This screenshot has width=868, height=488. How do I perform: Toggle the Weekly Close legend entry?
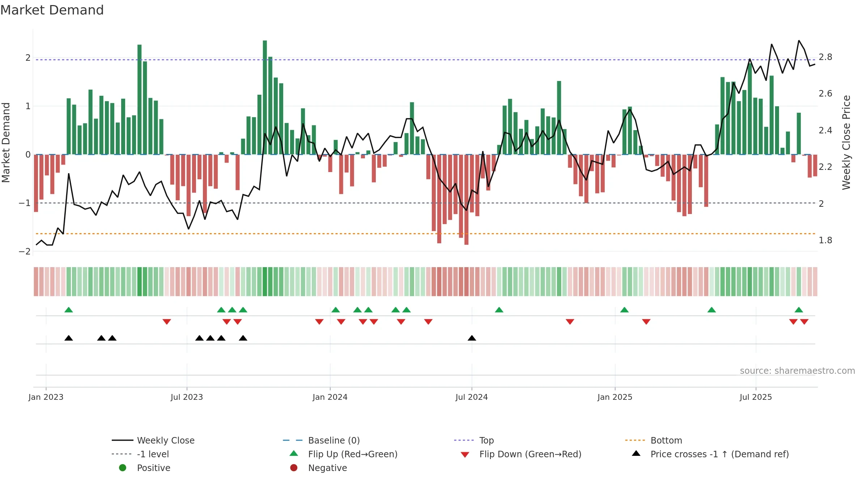(x=153, y=440)
